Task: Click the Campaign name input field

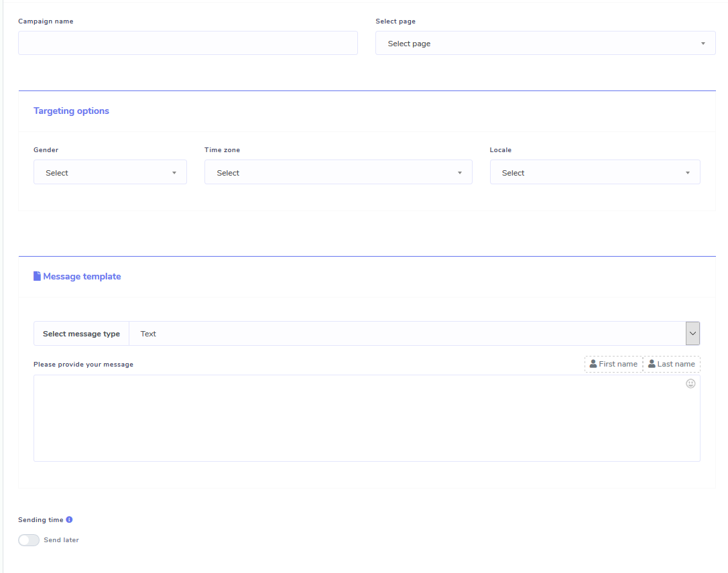Action: (188, 43)
